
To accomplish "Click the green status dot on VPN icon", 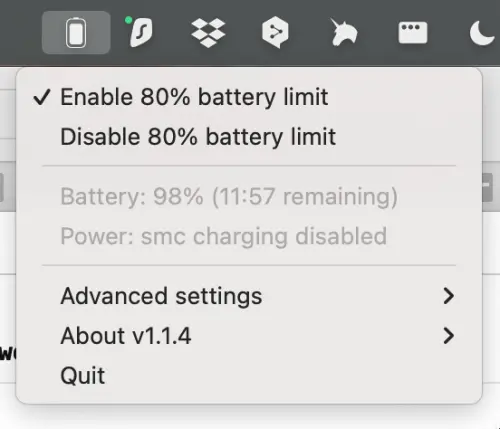I will click(128, 20).
